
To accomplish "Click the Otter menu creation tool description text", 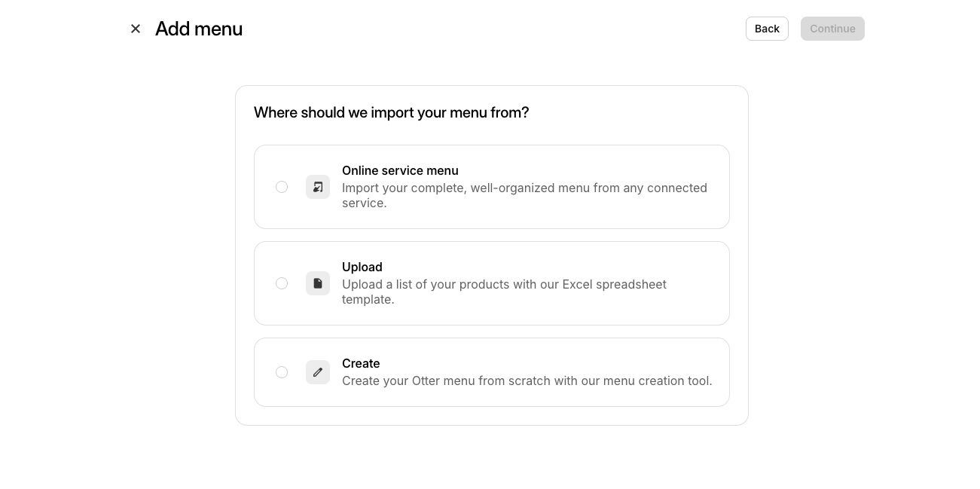I will [x=527, y=381].
